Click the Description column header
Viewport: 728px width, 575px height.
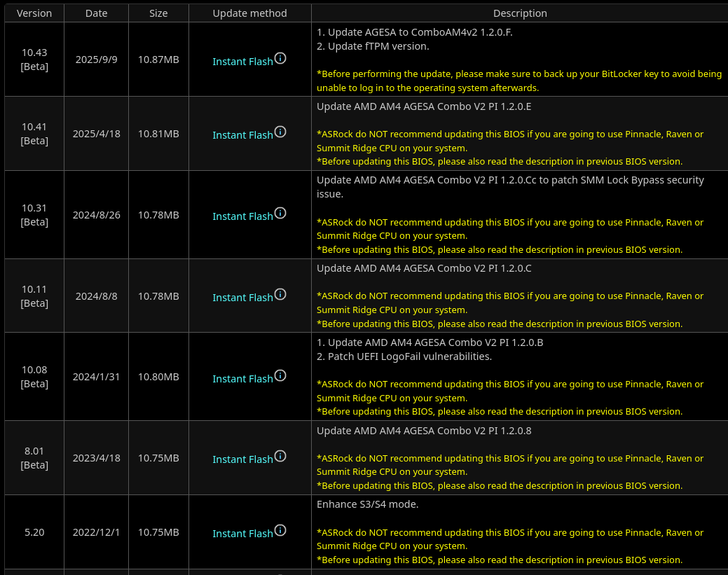pos(520,13)
